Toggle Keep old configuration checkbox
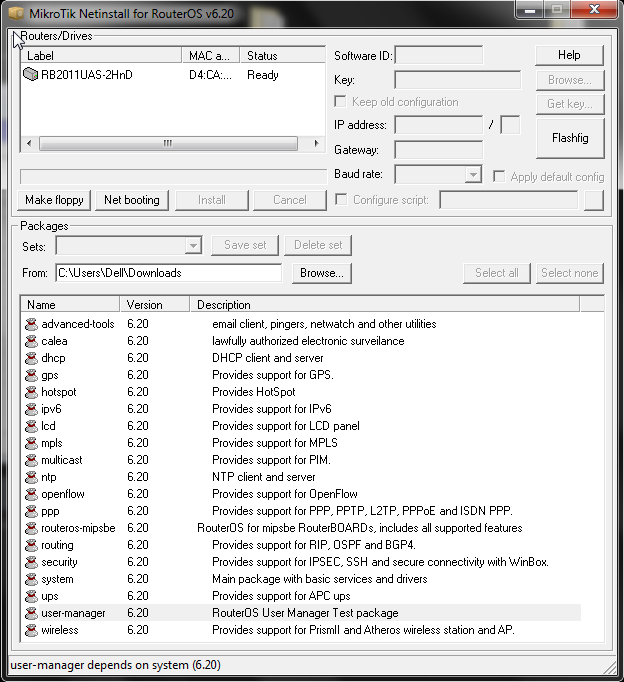The width and height of the screenshot is (624, 682). point(340,101)
